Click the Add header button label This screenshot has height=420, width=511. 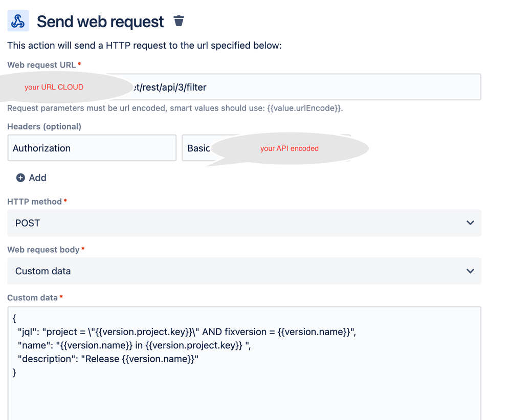(x=37, y=178)
